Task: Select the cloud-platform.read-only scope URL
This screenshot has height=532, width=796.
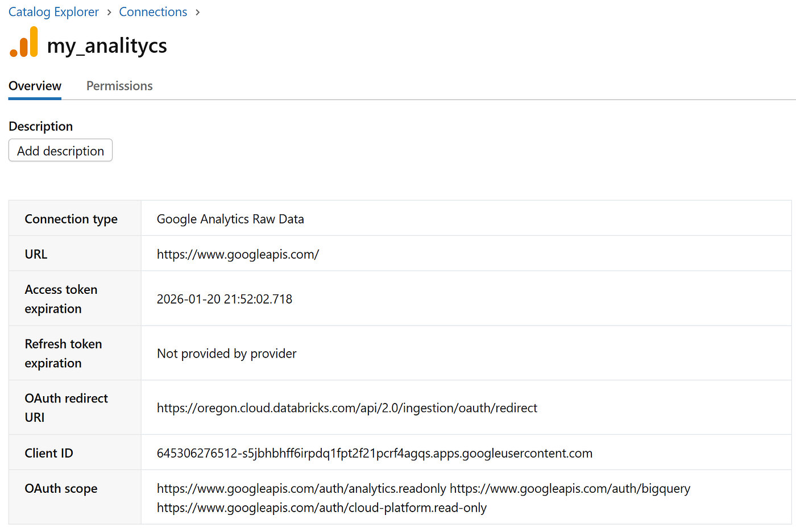Action: point(322,508)
